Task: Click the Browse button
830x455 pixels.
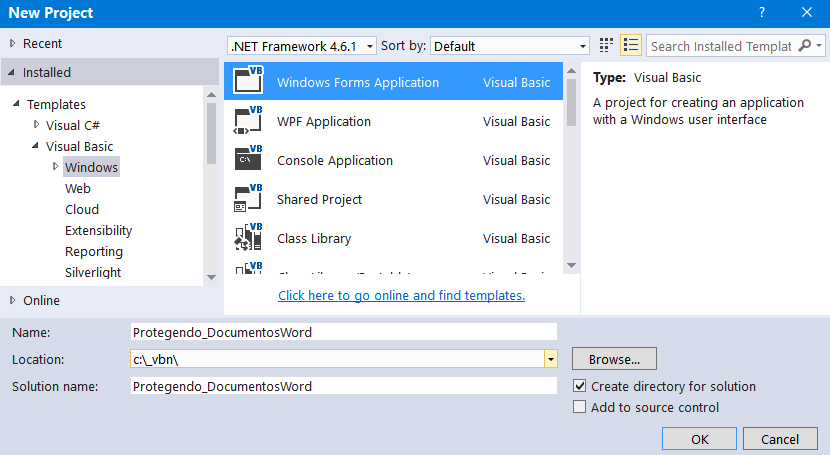Action: click(x=614, y=359)
